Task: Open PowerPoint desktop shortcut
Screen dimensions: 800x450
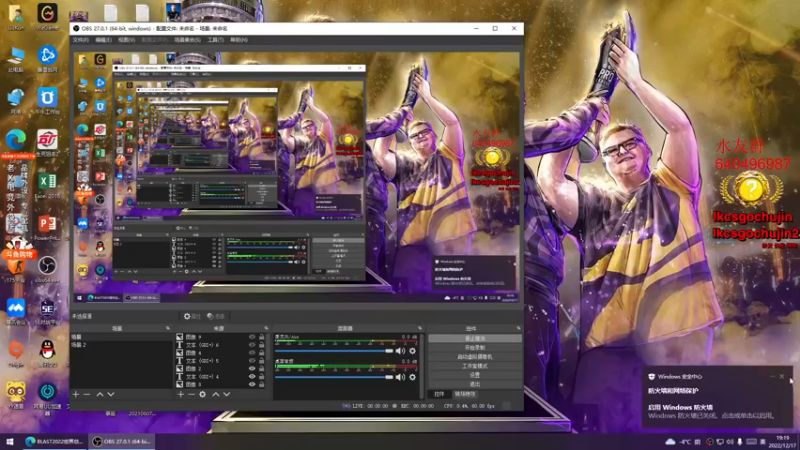Action: (47, 228)
